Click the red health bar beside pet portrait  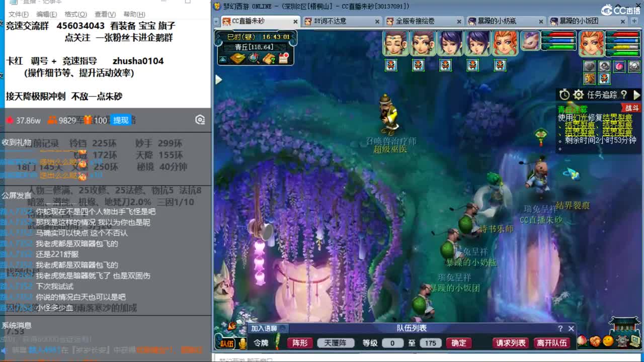558,35
